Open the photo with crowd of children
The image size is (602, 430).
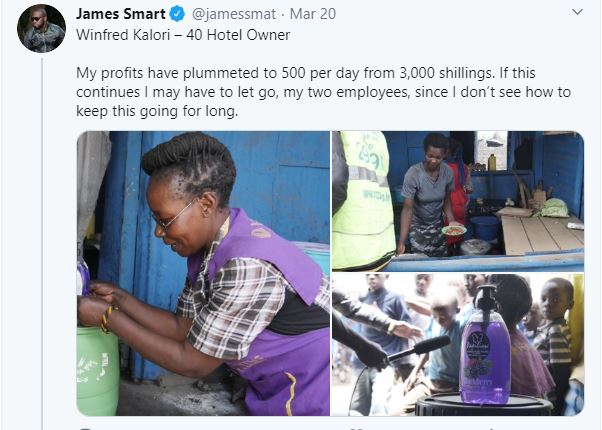tap(458, 345)
